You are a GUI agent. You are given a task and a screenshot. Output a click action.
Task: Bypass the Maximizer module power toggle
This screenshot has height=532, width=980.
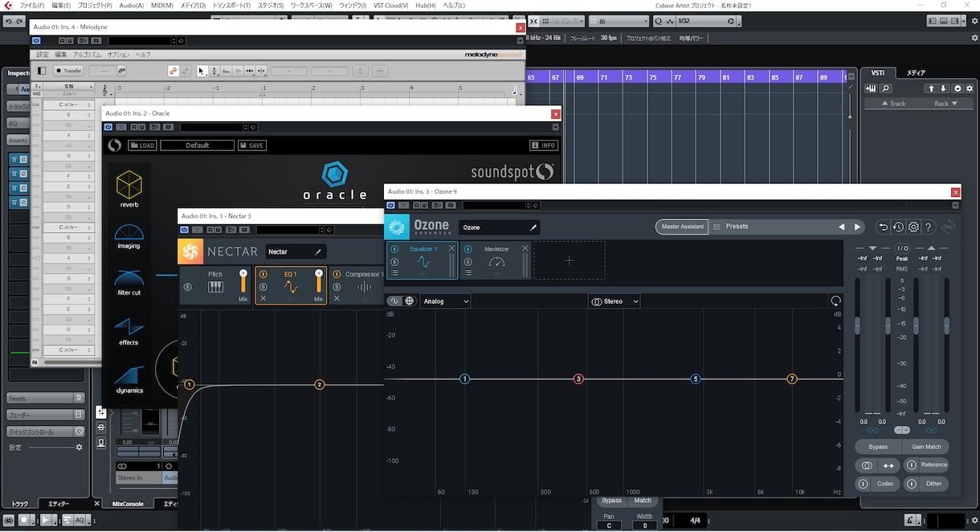pyautogui.click(x=468, y=249)
